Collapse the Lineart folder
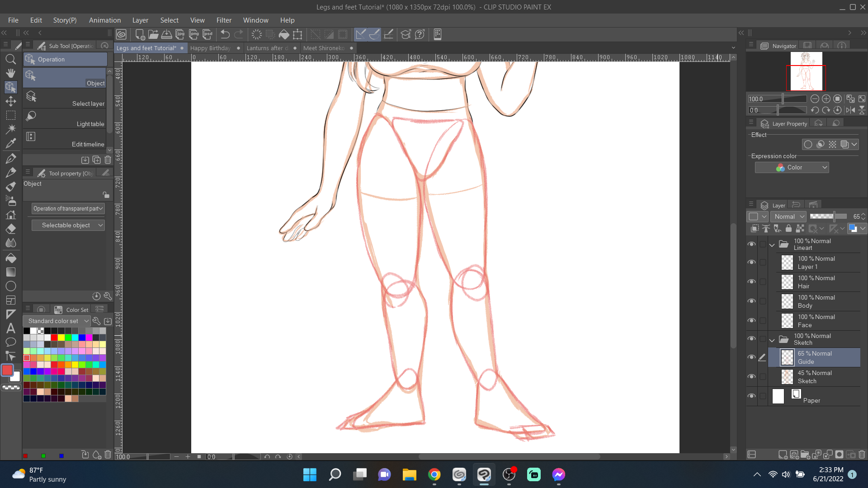 tap(772, 244)
